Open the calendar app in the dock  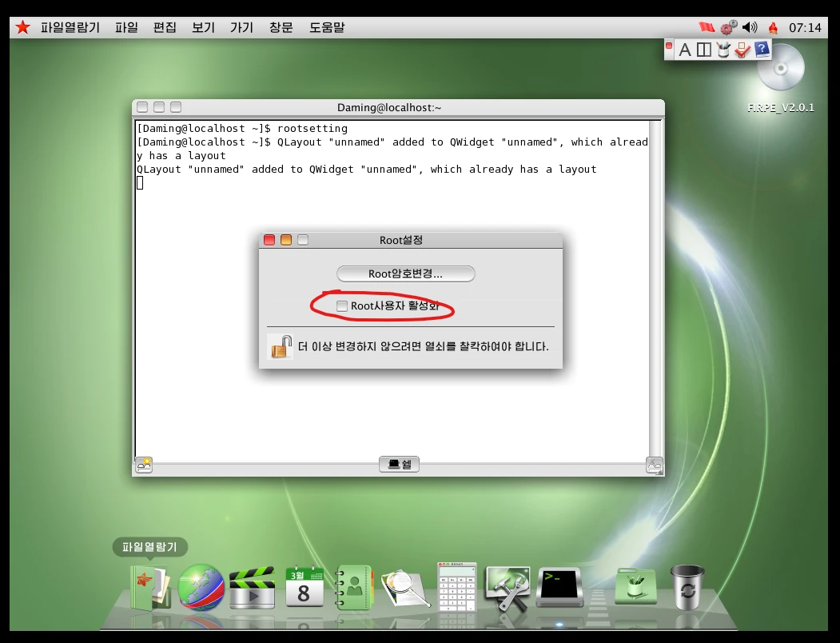pos(305,589)
